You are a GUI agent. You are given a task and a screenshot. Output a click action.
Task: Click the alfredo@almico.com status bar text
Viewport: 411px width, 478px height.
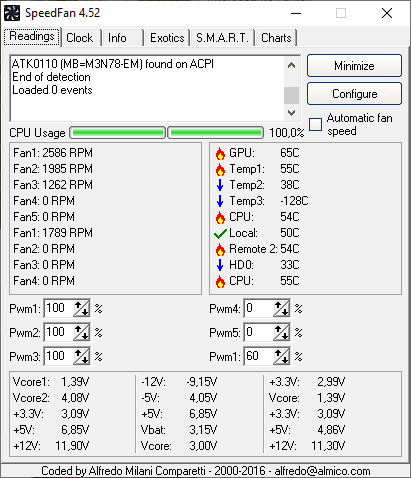tap(323, 471)
